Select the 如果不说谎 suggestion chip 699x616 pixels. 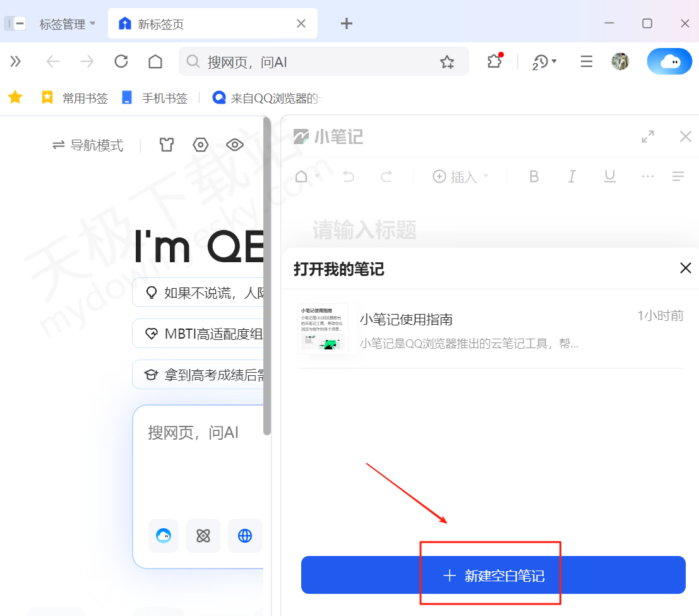199,293
